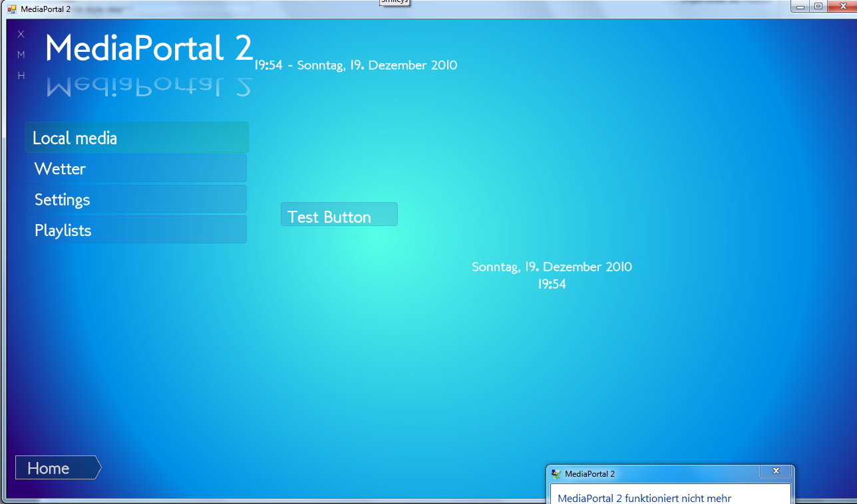The height and width of the screenshot is (504, 857).
Task: Click 'MediaPortal 2 funktioniert nicht mehr' message
Action: (x=644, y=498)
